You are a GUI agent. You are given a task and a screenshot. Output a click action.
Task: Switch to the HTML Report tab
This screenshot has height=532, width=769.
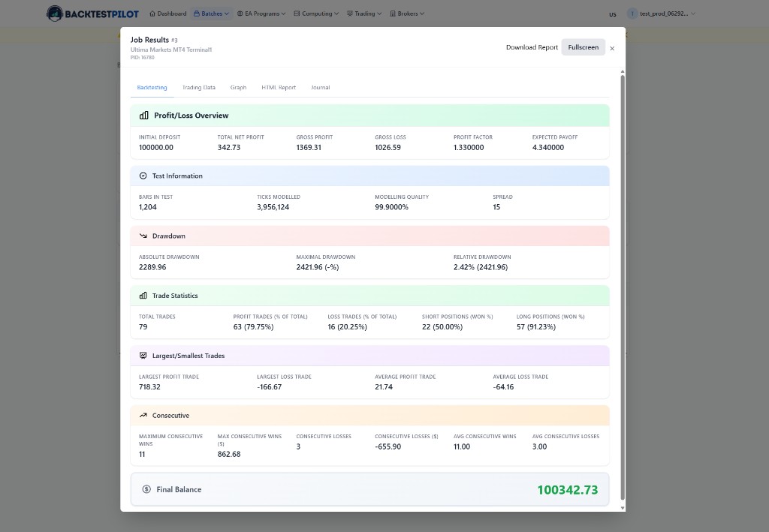(x=279, y=88)
